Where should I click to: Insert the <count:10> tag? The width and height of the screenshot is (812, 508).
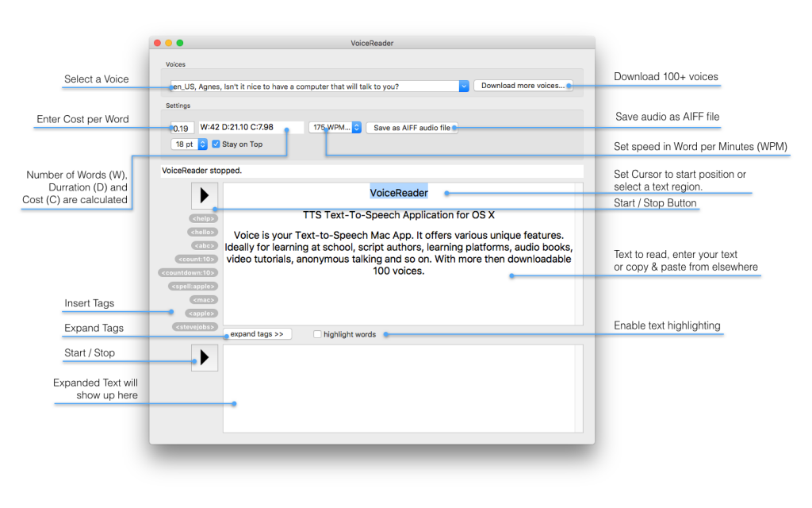[197, 260]
